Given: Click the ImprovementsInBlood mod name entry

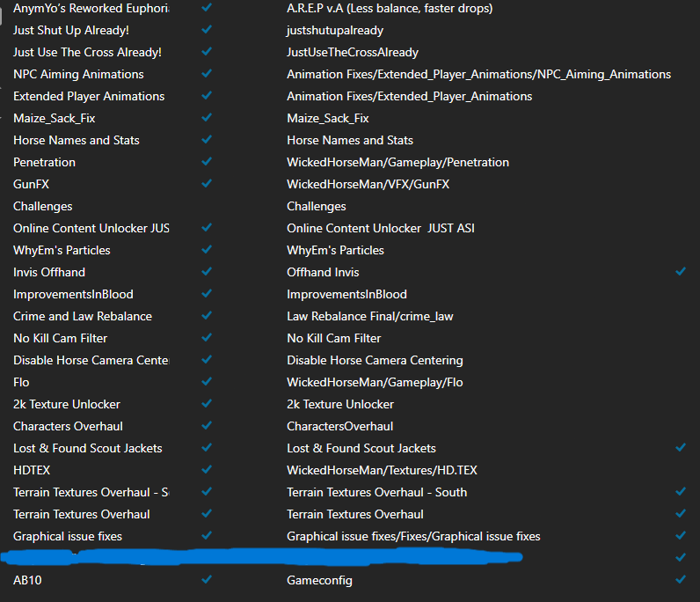Looking at the screenshot, I should pos(73,294).
